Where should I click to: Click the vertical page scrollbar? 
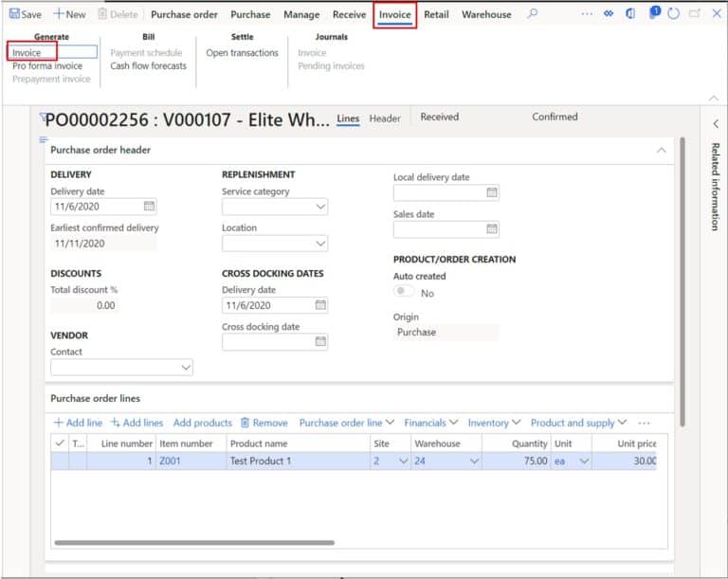pos(682,281)
